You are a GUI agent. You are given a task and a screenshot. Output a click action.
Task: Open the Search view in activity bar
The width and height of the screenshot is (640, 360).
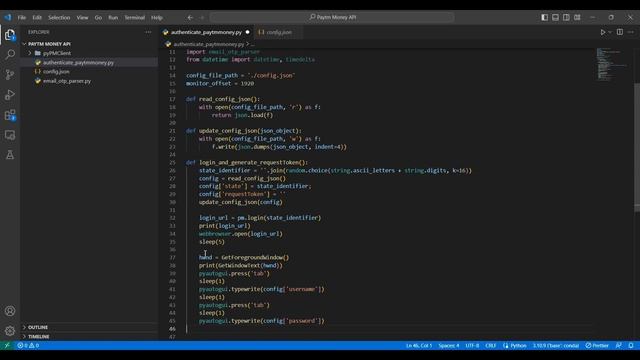[10, 54]
